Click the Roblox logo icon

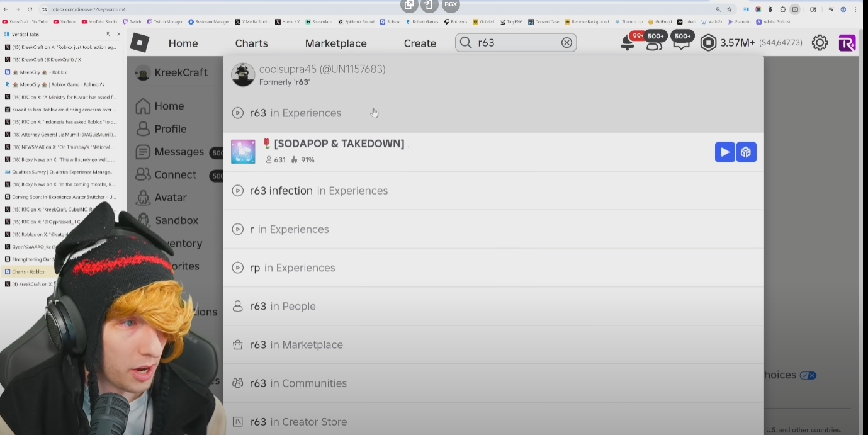[x=139, y=42]
